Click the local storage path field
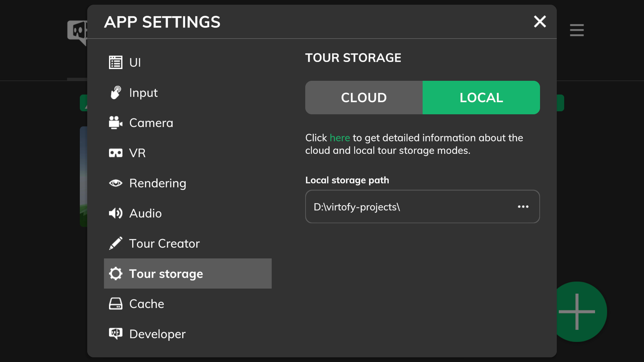The width and height of the screenshot is (644, 362). (x=422, y=206)
